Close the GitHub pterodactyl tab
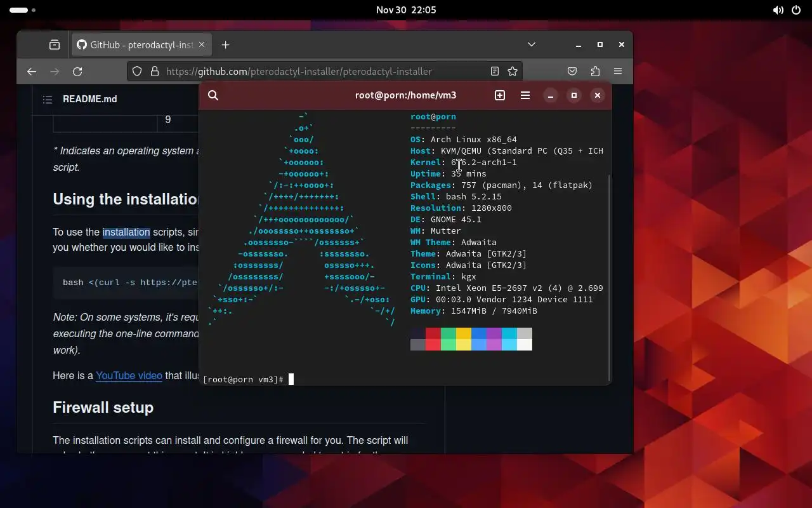This screenshot has width=812, height=508. [202, 44]
